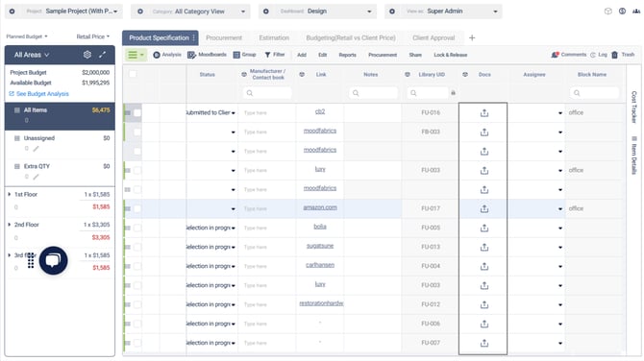Image resolution: width=644 pixels, height=361 pixels.
Task: Open the chat support bubble
Action: (54, 260)
